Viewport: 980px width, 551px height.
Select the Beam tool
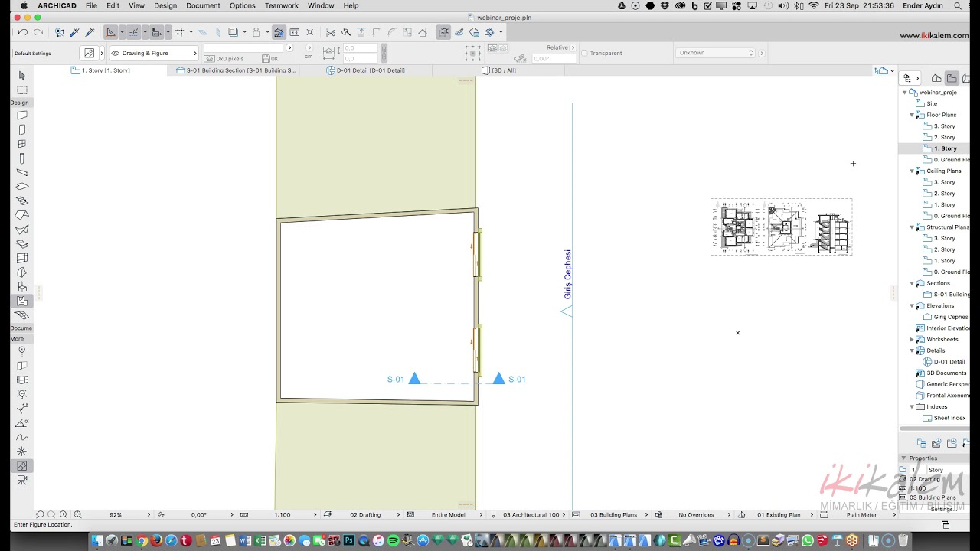tap(21, 172)
